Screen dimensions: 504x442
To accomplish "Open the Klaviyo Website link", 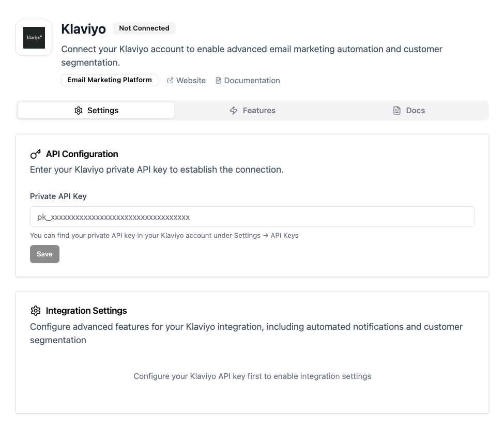I will tap(191, 81).
